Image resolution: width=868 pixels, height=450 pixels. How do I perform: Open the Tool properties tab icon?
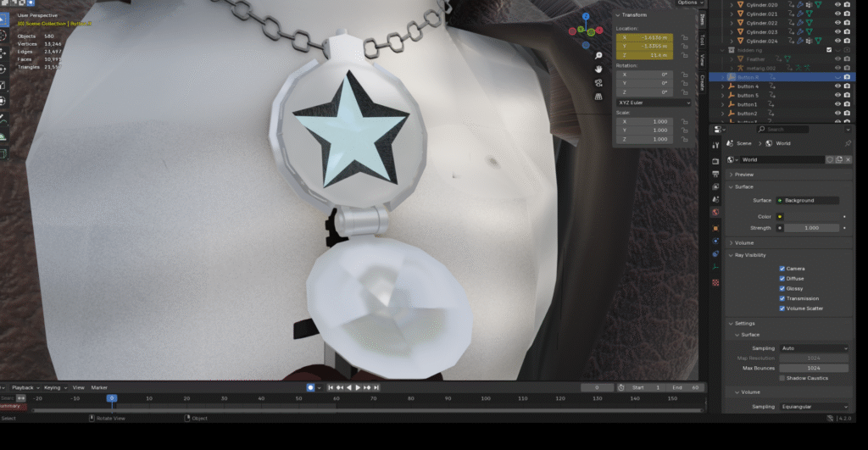(716, 147)
